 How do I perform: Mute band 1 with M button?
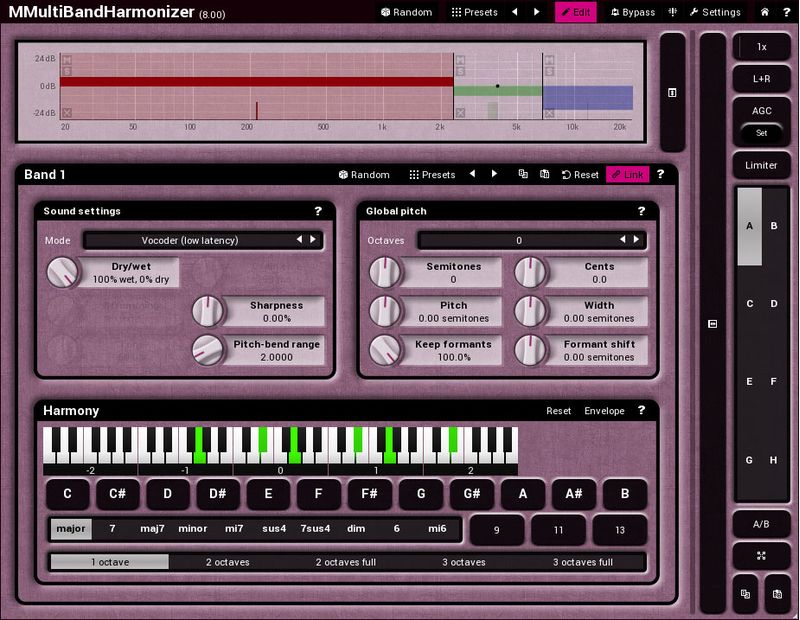pyautogui.click(x=67, y=61)
